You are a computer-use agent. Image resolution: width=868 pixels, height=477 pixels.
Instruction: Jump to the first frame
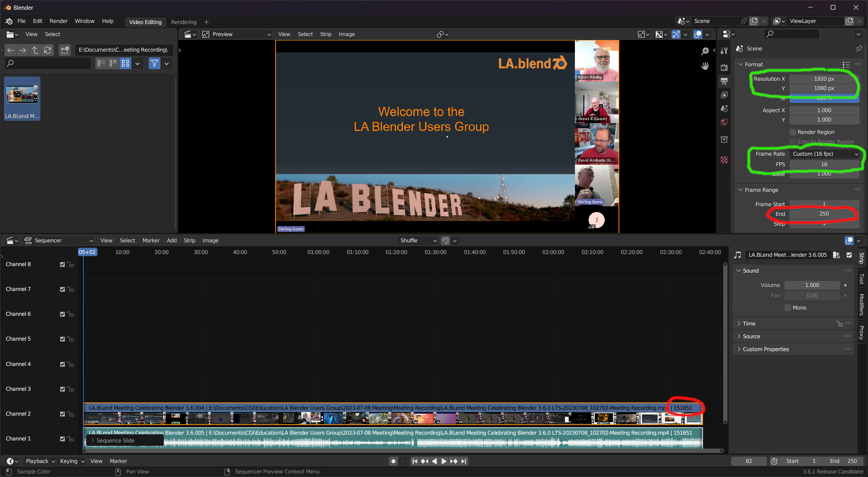pyautogui.click(x=415, y=461)
